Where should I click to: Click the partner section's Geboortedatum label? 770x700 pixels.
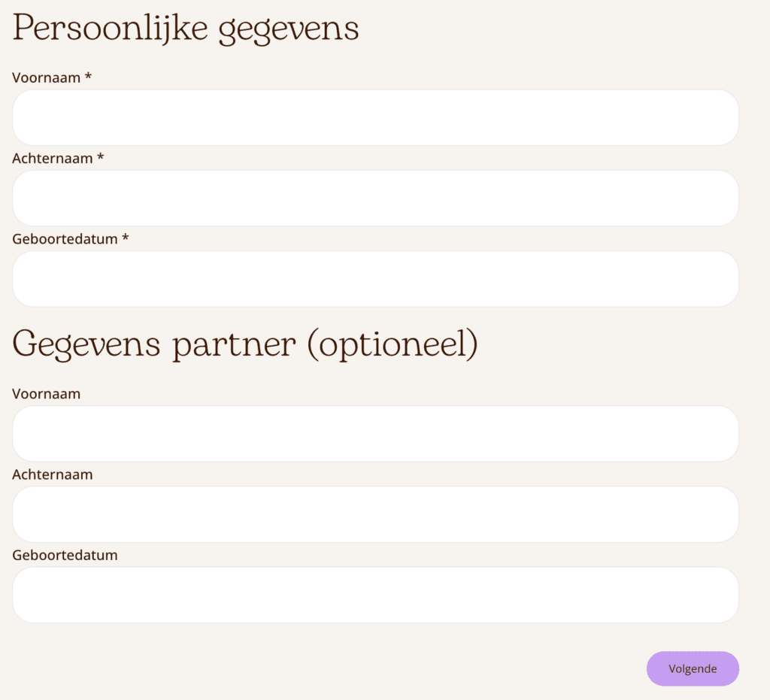(65, 555)
